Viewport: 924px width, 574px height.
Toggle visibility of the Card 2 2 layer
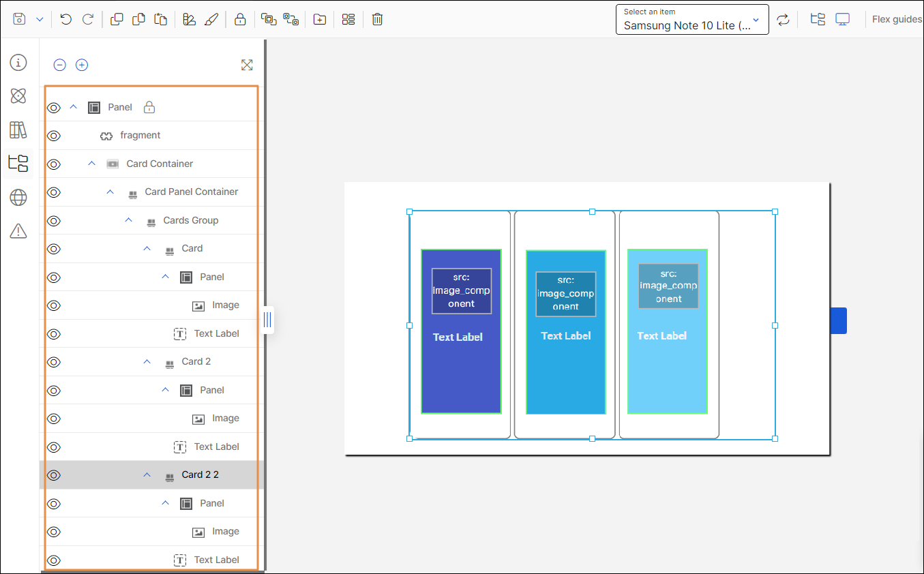54,475
